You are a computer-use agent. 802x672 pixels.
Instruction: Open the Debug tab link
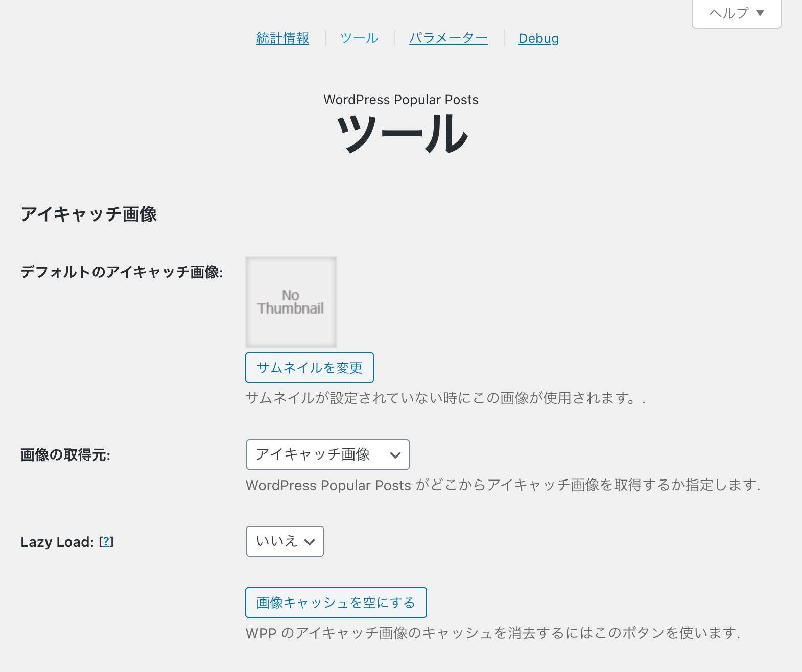click(538, 38)
